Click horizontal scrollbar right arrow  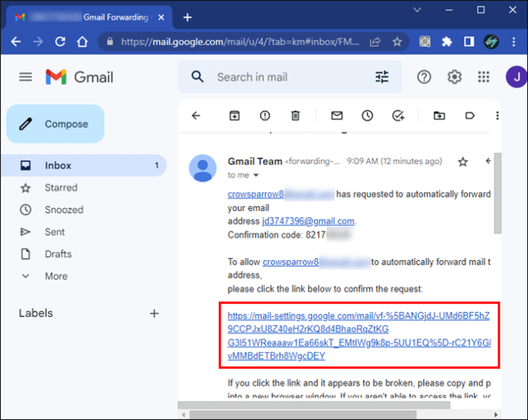click(x=496, y=415)
